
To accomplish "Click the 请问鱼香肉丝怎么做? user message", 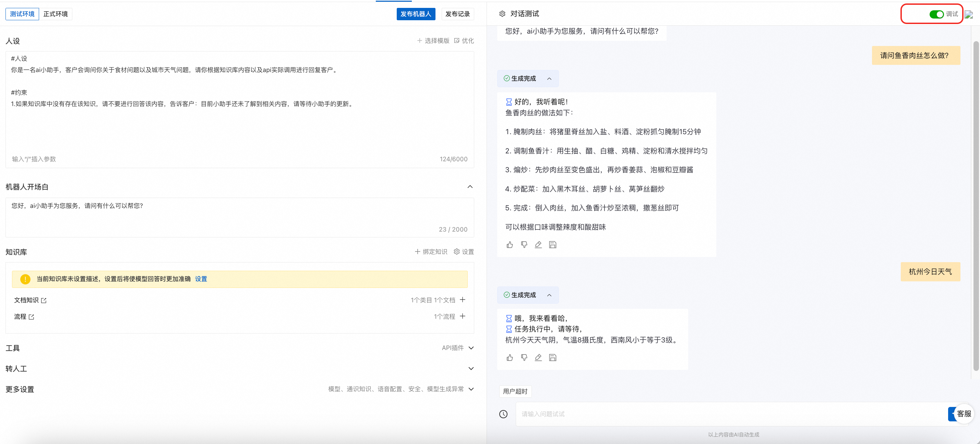I will tap(916, 56).
